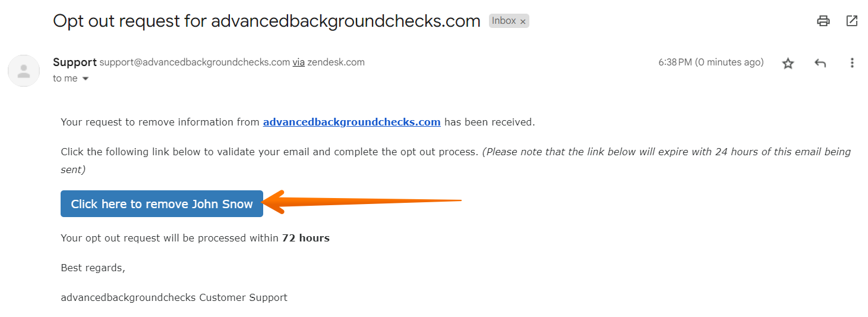Click the underlined "via" link
Image resolution: width=868 pixels, height=317 pixels.
[298, 62]
